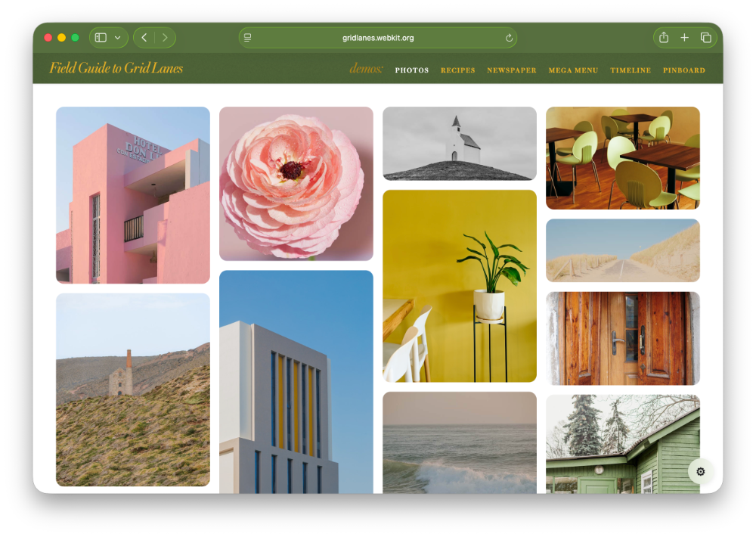Open the Timeline demo

click(x=631, y=70)
